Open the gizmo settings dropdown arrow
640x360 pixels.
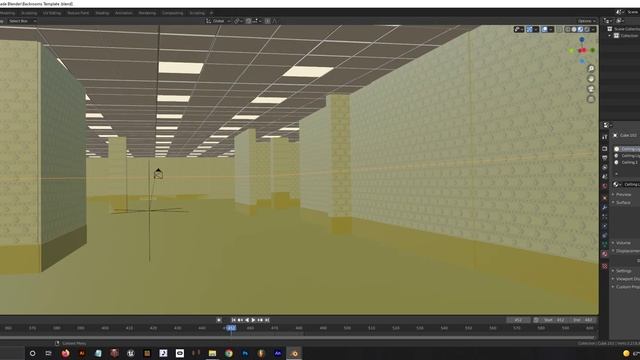point(536,29)
